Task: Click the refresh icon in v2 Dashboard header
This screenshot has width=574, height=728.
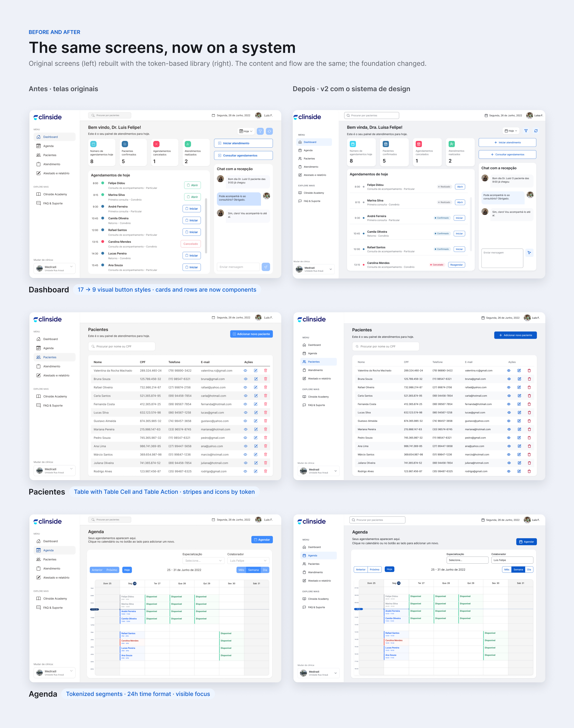Action: click(536, 131)
